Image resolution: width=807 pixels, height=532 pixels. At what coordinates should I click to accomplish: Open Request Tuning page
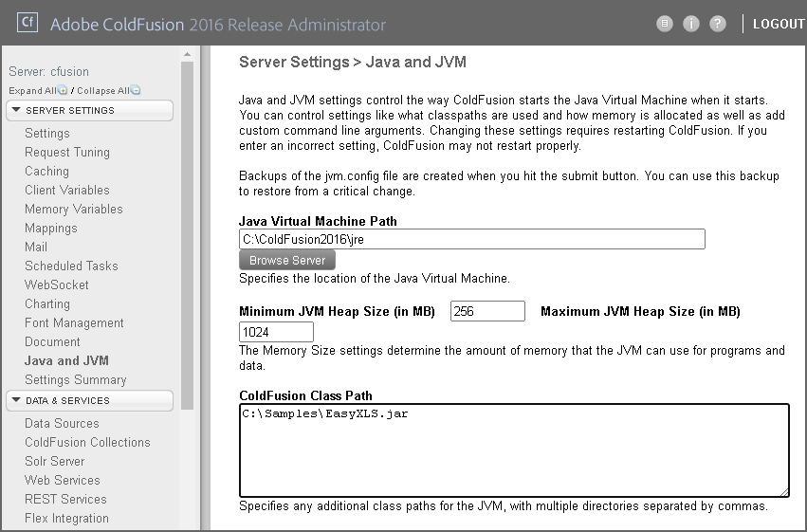pyautogui.click(x=67, y=153)
